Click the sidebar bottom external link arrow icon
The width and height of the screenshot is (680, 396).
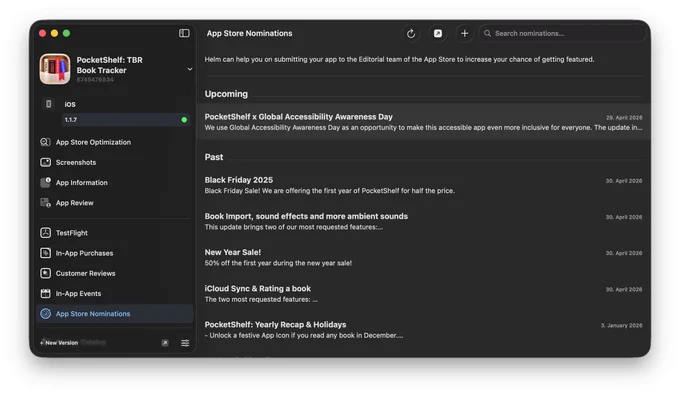tap(165, 343)
